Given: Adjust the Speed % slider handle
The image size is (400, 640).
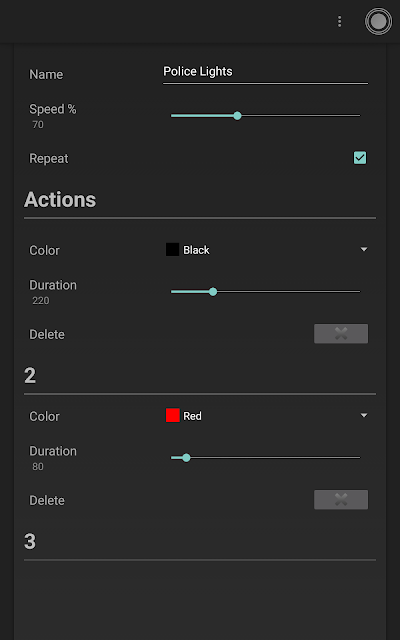Looking at the screenshot, I should point(237,116).
